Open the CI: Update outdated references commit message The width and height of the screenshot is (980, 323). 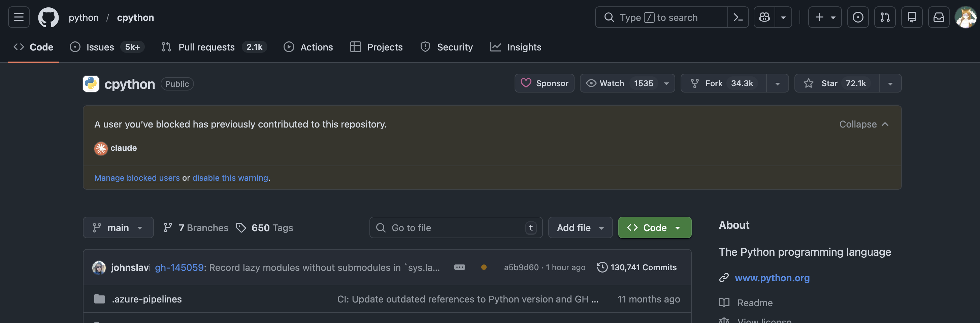tap(468, 299)
